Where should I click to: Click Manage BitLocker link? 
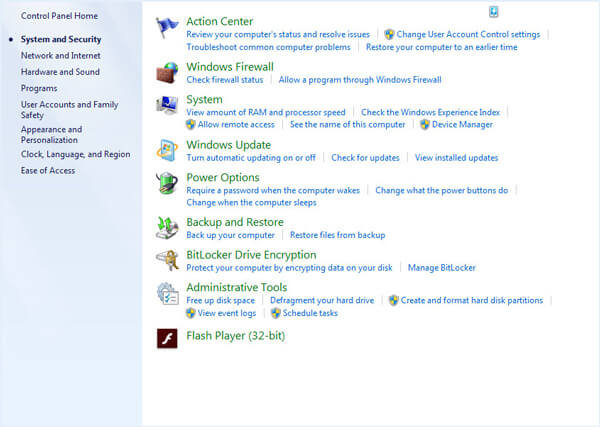[x=442, y=268]
